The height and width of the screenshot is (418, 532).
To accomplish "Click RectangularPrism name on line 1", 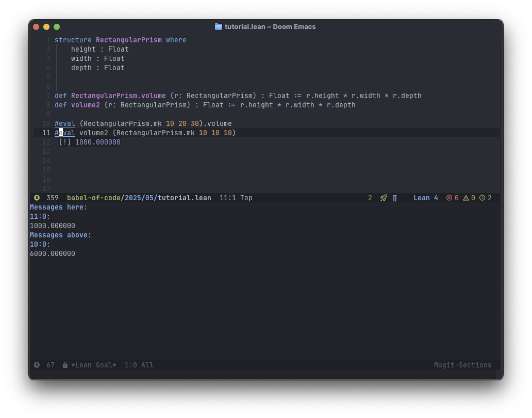I will (x=128, y=40).
